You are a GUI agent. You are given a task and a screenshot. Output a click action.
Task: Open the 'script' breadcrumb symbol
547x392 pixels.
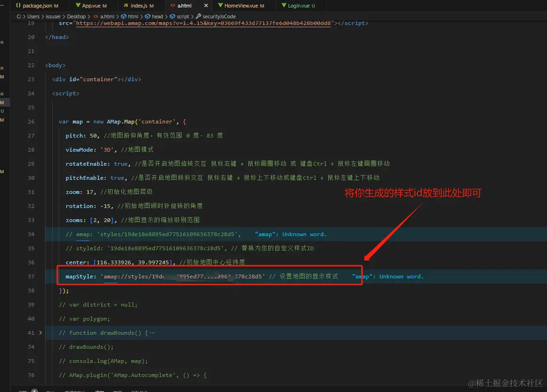[183, 16]
